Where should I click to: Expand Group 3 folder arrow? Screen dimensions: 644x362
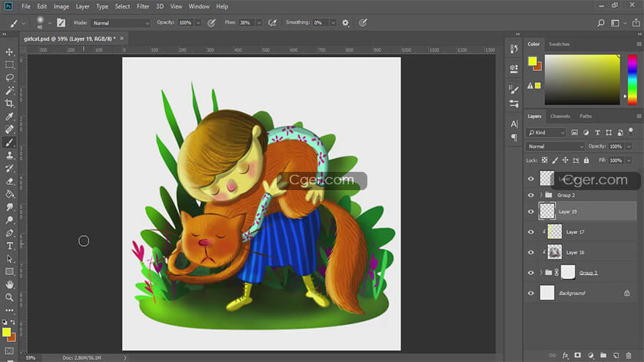pyautogui.click(x=541, y=273)
